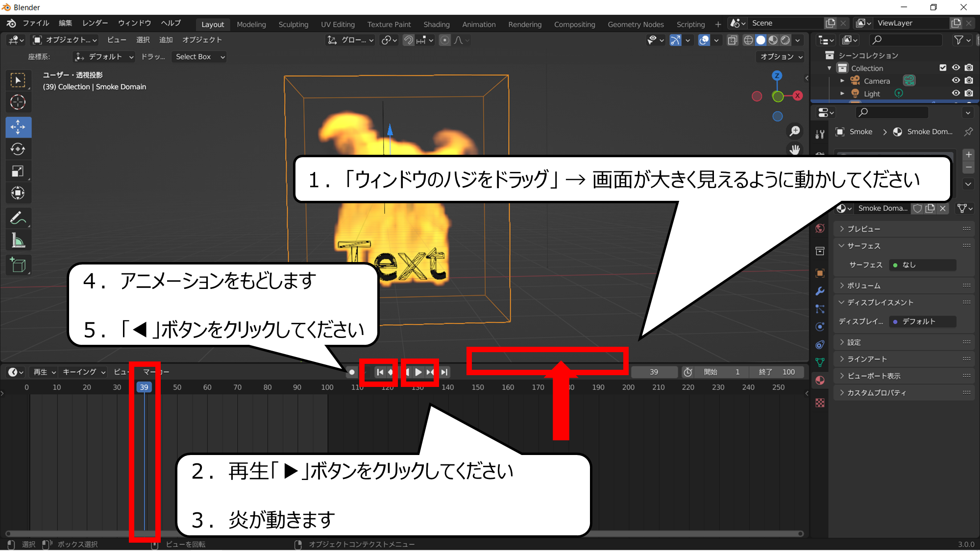Open the Object Constraints tab

(x=820, y=345)
